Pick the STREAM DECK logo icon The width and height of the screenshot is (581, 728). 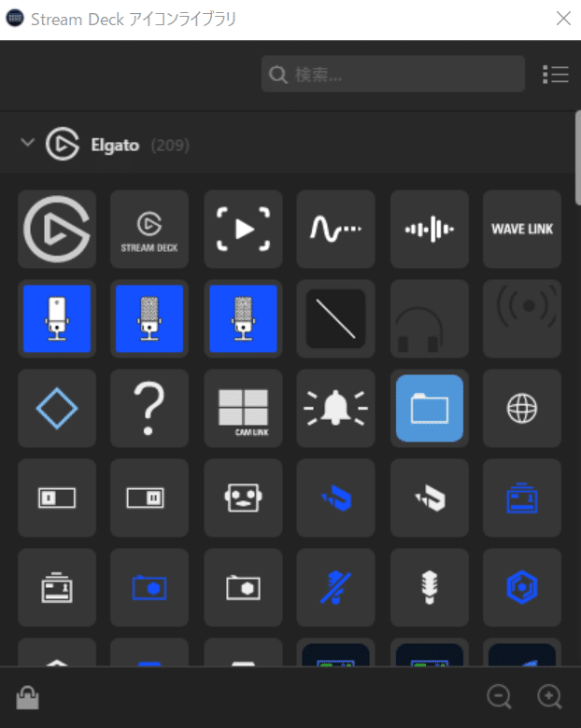[149, 229]
